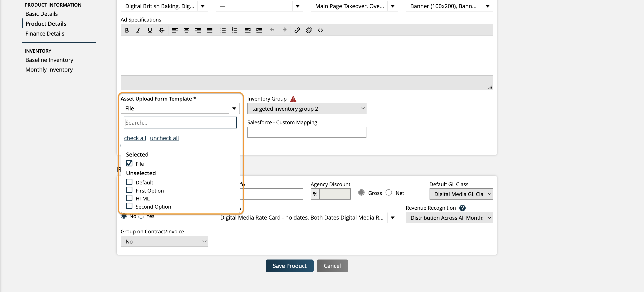Open the Inventory Group dropdown
The image size is (644, 292).
click(x=307, y=108)
